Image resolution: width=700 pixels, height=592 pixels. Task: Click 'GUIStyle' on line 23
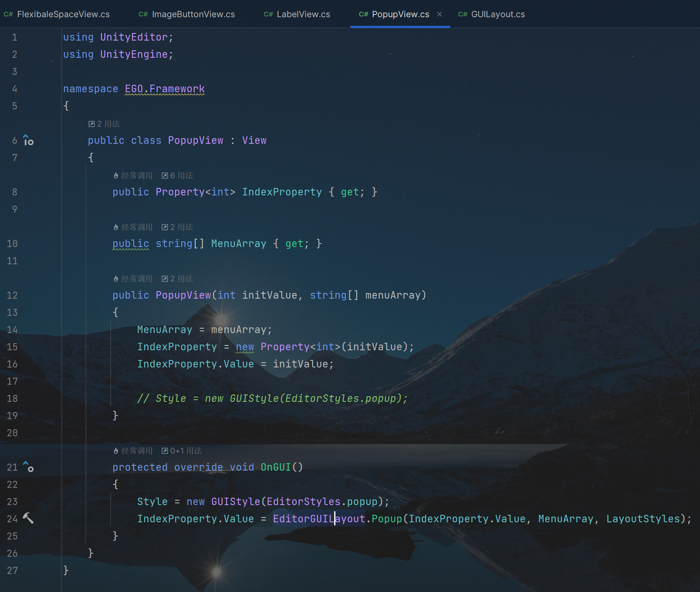[x=236, y=502]
